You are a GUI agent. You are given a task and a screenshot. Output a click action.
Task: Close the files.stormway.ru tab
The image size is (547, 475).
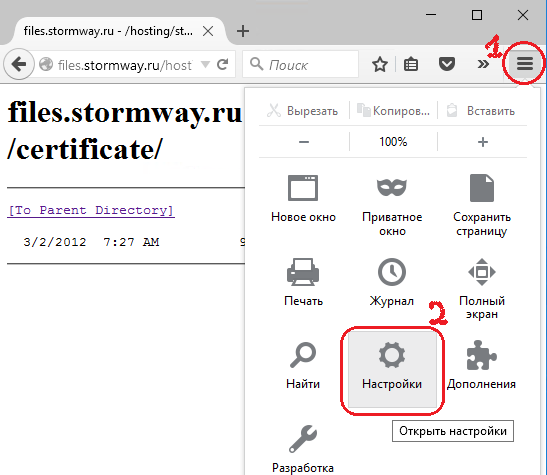click(208, 31)
